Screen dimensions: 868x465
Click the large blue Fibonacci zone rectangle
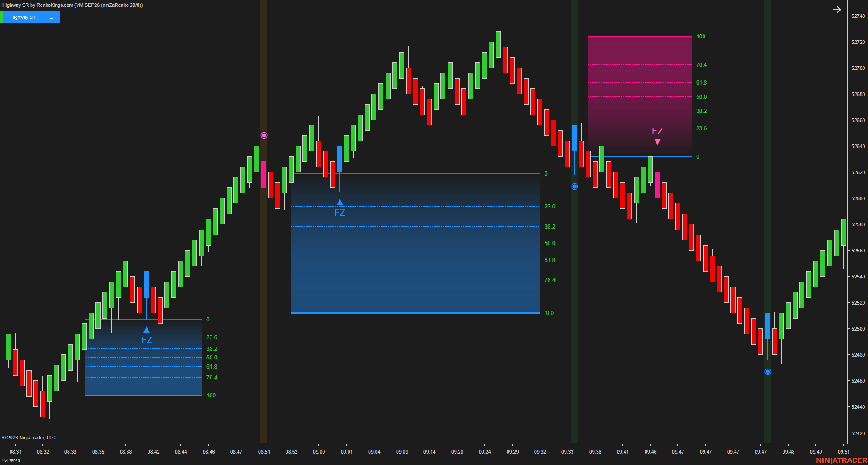(x=416, y=244)
